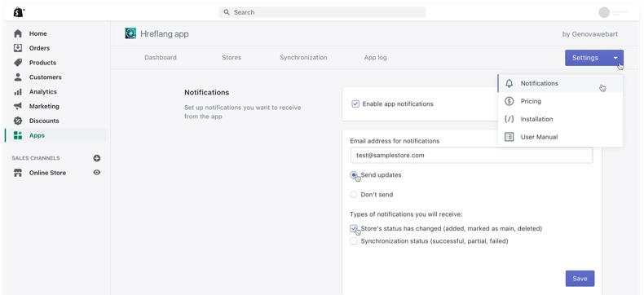This screenshot has height=295, width=644.
Task: Click the Apps grid icon
Action: click(x=18, y=135)
